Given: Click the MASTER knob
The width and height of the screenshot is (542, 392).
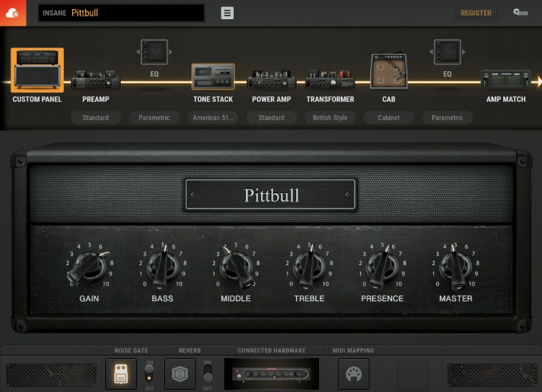Looking at the screenshot, I should (x=455, y=267).
